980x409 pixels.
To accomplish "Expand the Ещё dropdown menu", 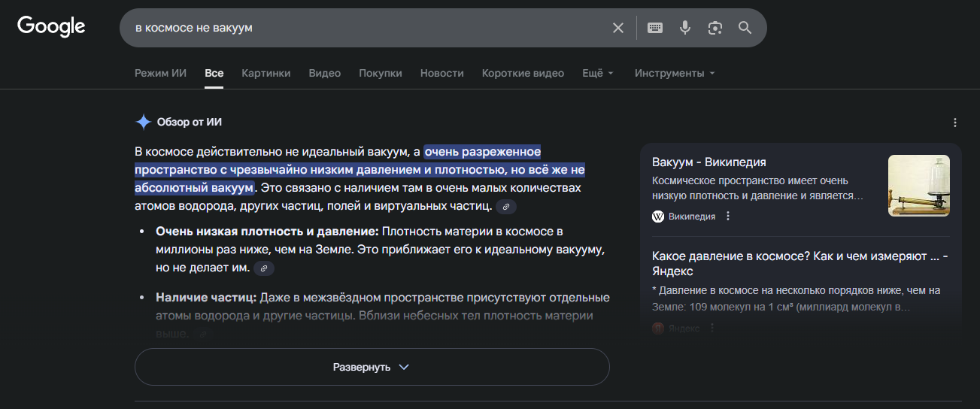I will coord(598,73).
